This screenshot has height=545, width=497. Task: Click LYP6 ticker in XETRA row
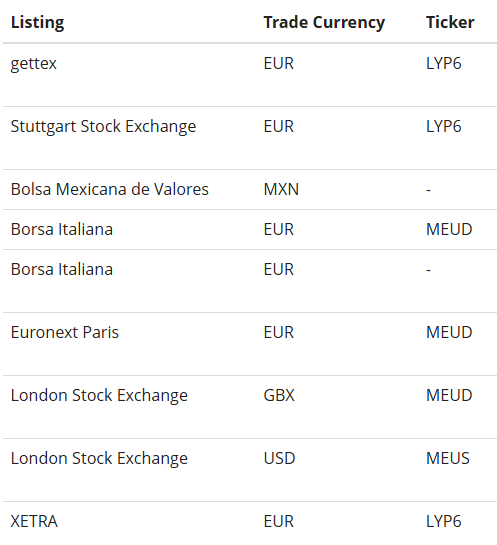pyautogui.click(x=443, y=521)
